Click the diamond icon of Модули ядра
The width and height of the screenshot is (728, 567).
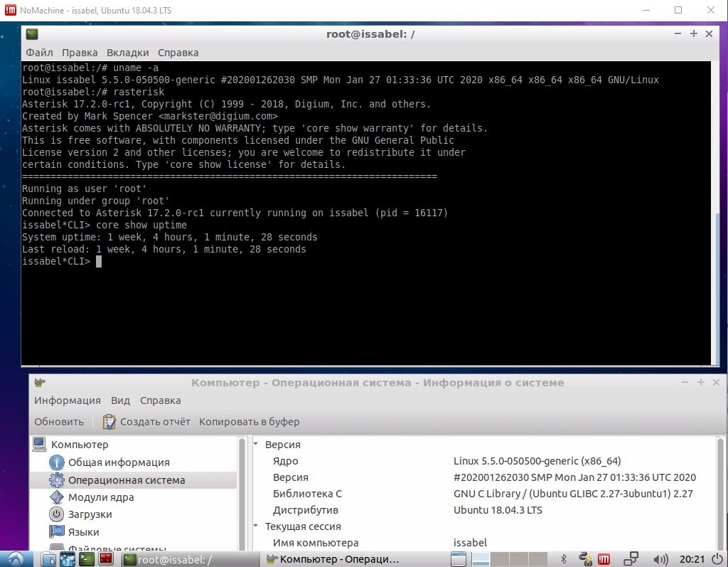(57, 497)
